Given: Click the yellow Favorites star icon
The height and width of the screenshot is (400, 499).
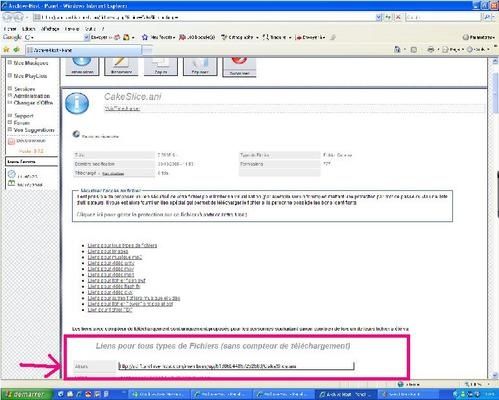Looking at the screenshot, I should point(6,50).
